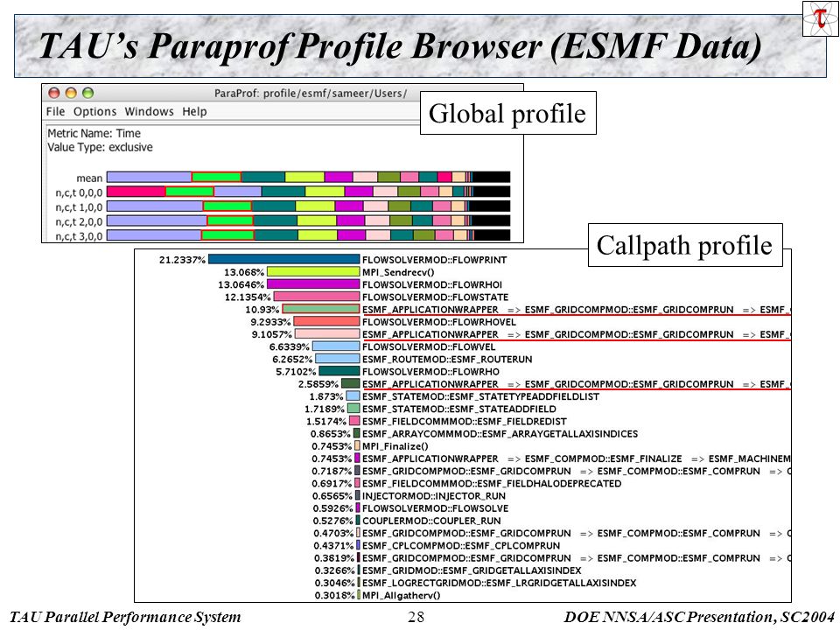Zoom ParaProf window with green button
Image resolution: width=840 pixels, height=630 pixels.
[x=87, y=94]
